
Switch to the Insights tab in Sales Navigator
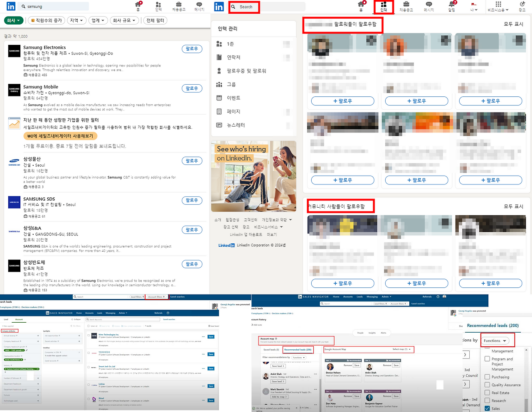372,333
